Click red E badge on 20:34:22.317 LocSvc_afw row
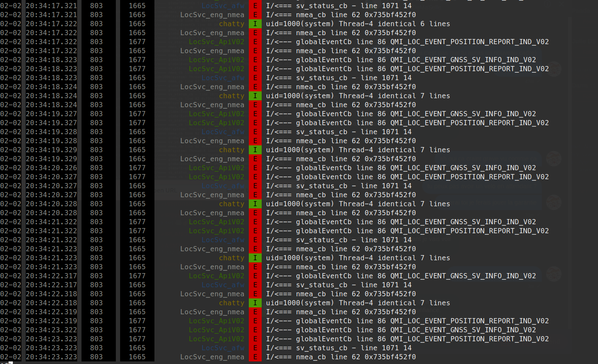598x364 pixels. pyautogui.click(x=255, y=285)
